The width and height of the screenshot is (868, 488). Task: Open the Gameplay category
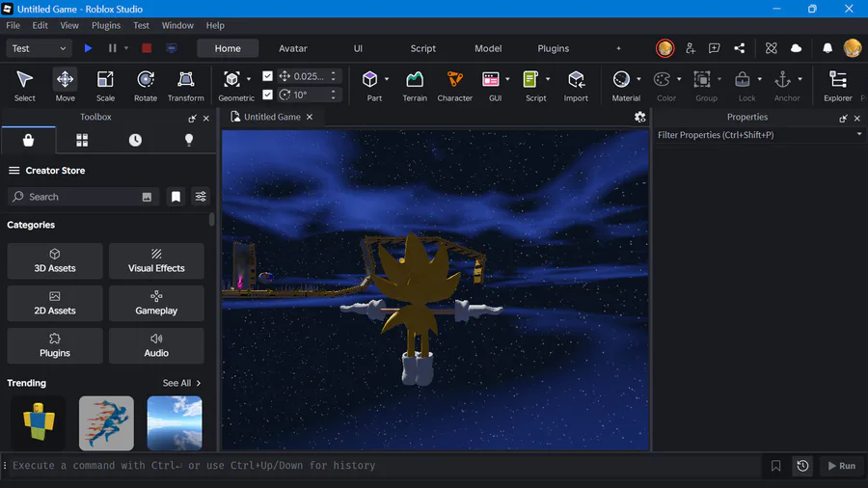click(x=156, y=303)
